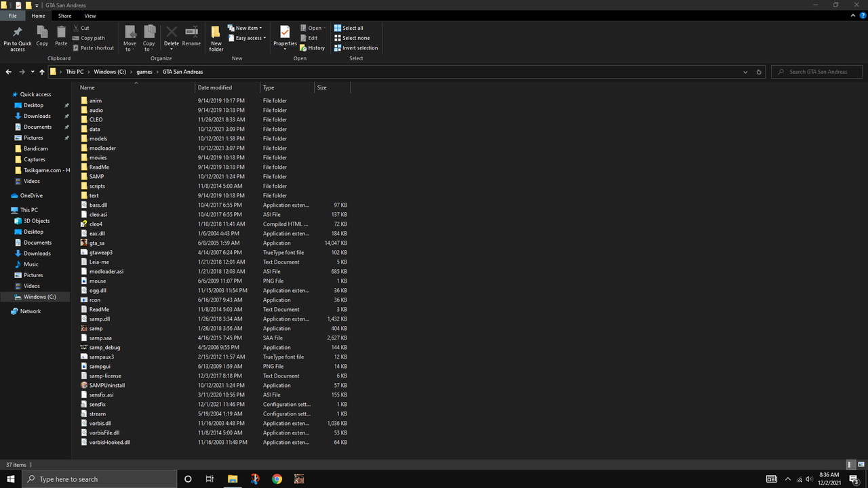Open the File menu tab

(12, 16)
